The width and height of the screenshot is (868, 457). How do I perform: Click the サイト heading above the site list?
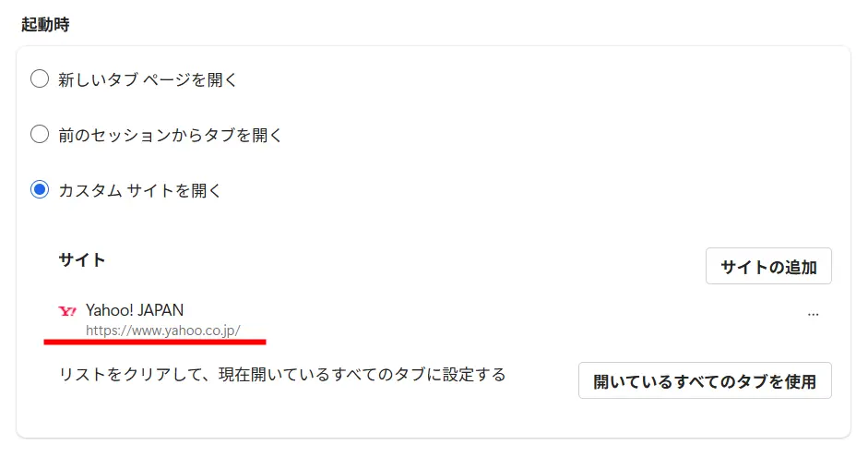(x=82, y=259)
